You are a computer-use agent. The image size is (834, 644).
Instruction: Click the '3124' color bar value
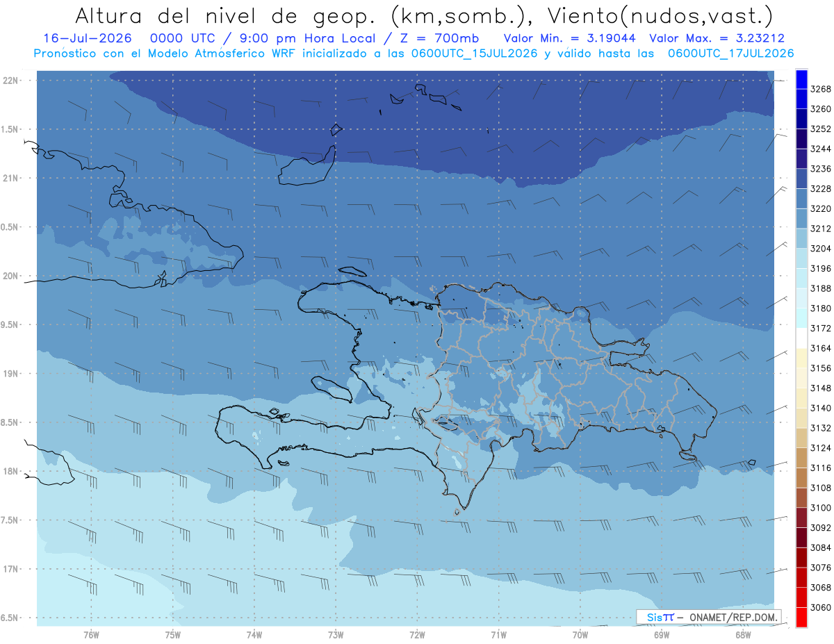[x=821, y=448]
